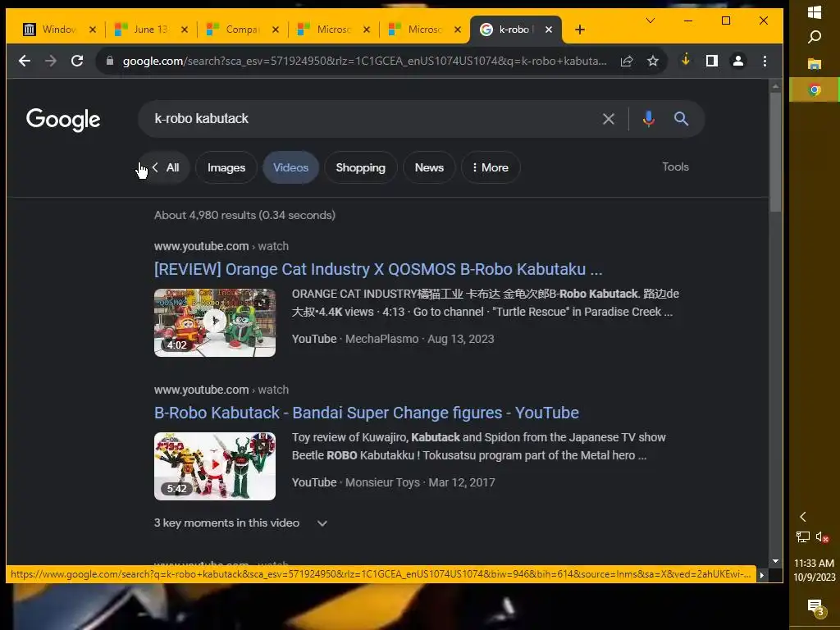The height and width of the screenshot is (630, 840).
Task: Expand the More filters menu
Action: pyautogui.click(x=491, y=167)
